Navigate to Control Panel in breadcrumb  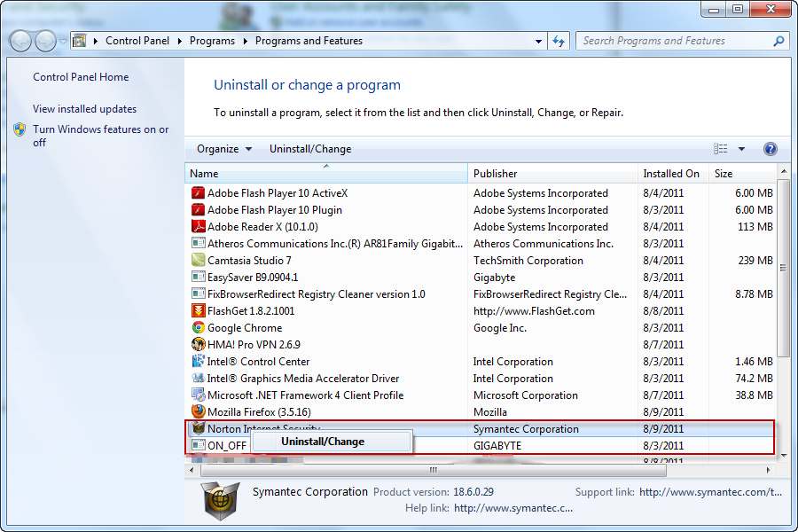point(137,41)
